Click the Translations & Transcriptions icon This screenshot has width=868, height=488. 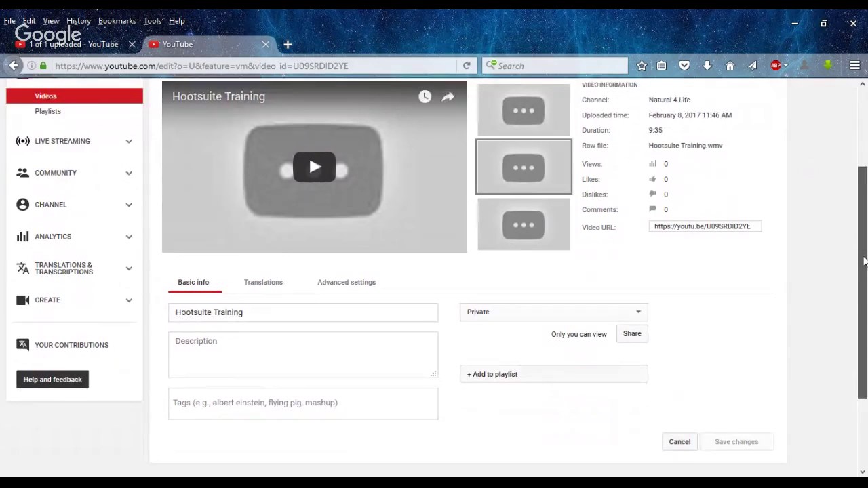point(23,268)
